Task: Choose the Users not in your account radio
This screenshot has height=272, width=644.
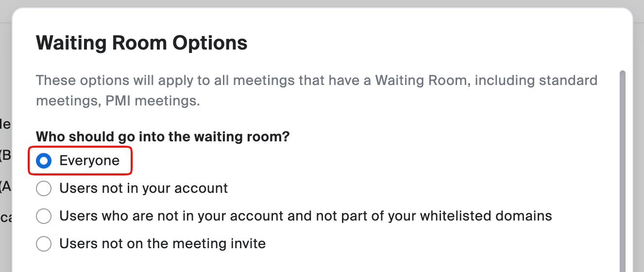Action: pyautogui.click(x=44, y=188)
